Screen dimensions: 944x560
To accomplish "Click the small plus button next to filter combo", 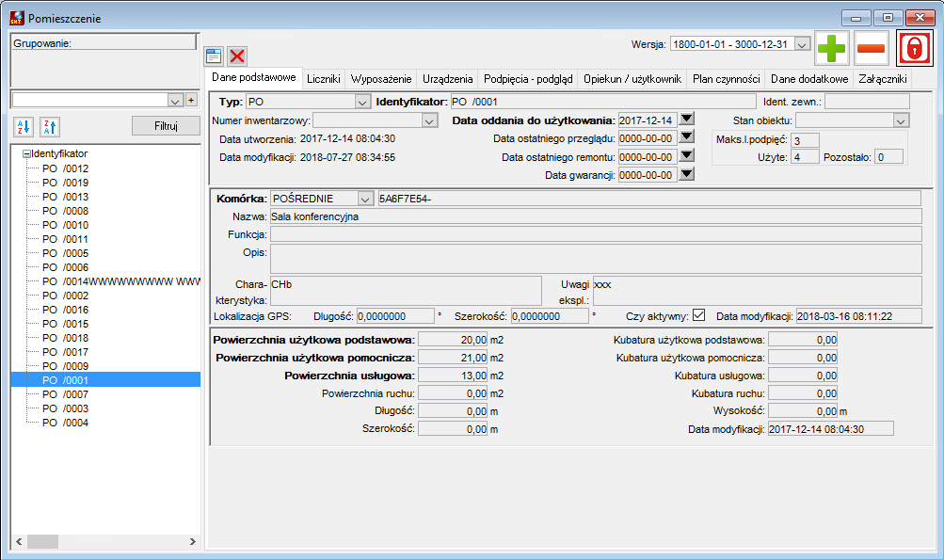I will point(191,100).
